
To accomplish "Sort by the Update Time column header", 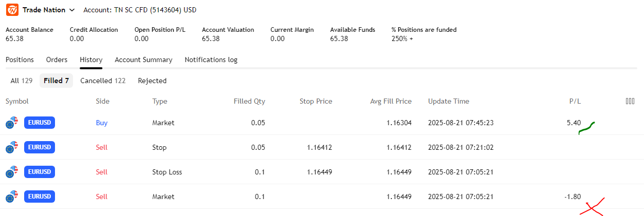I will 448,101.
